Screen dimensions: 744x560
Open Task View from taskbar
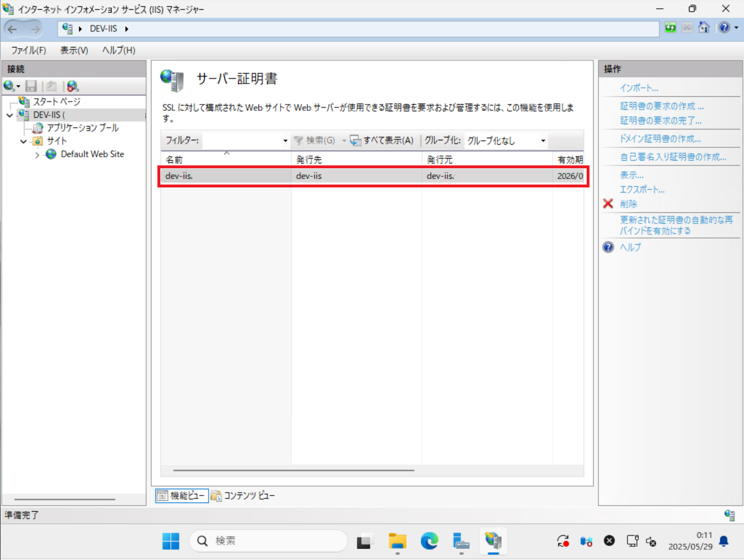point(365,541)
